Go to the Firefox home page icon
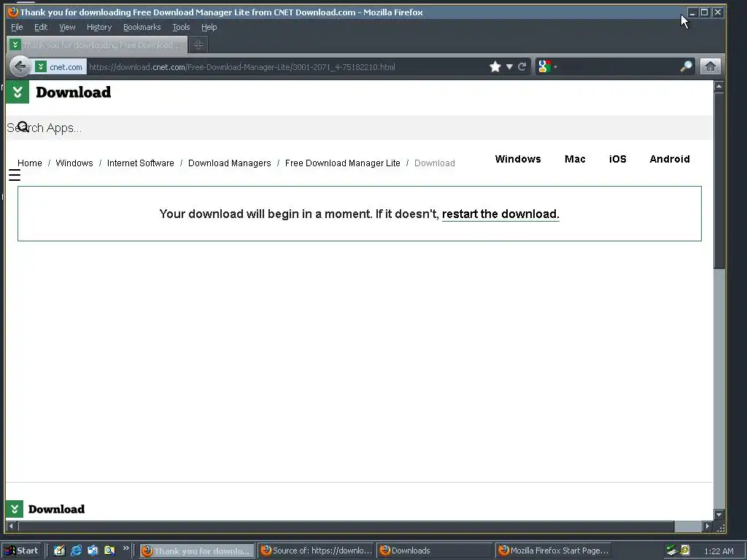This screenshot has height=560, width=747. point(710,66)
